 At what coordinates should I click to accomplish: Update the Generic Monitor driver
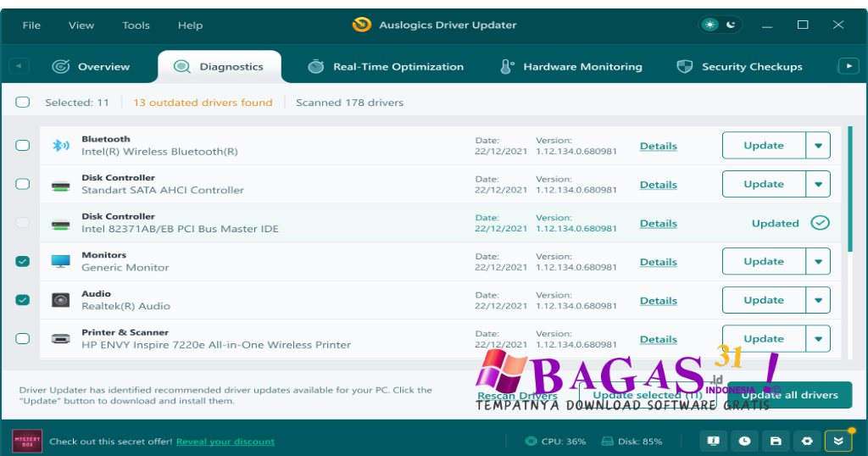tap(764, 261)
